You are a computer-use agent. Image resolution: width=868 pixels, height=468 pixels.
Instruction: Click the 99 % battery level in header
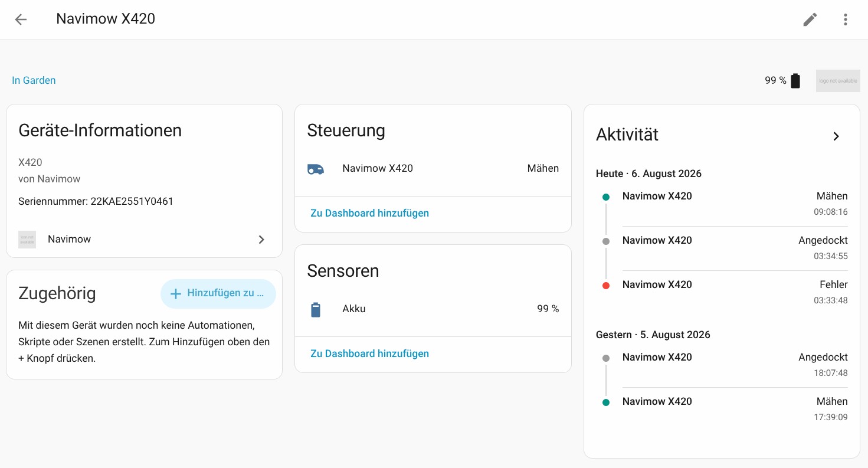[x=775, y=80]
